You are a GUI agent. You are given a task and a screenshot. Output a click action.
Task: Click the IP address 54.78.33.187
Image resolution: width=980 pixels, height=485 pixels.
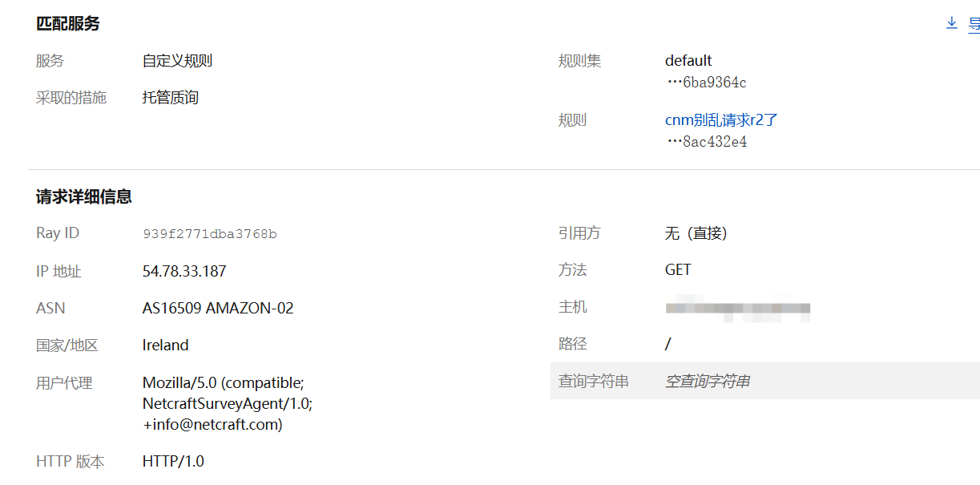pos(184,271)
